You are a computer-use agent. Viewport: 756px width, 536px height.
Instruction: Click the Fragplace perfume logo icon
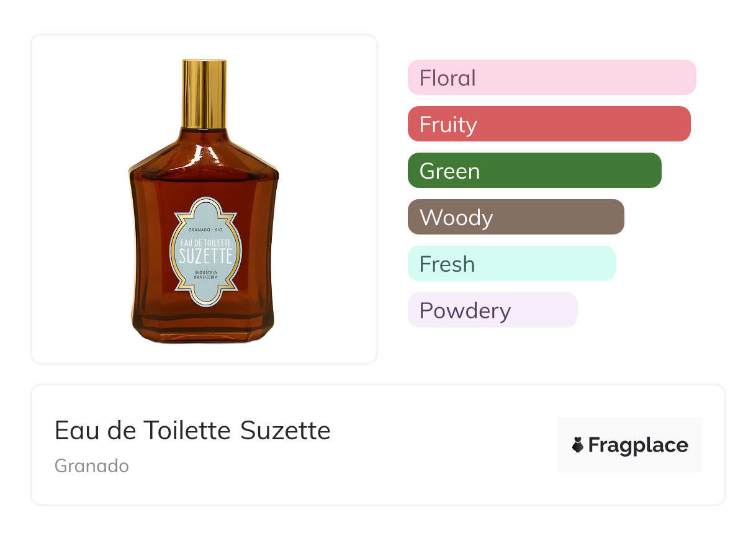578,445
